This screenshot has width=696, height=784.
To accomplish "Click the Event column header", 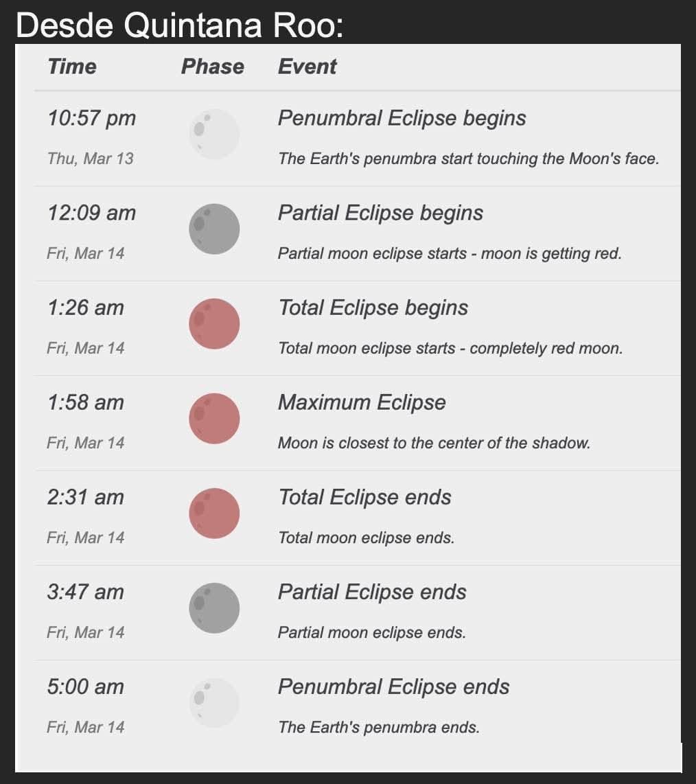I will point(307,67).
